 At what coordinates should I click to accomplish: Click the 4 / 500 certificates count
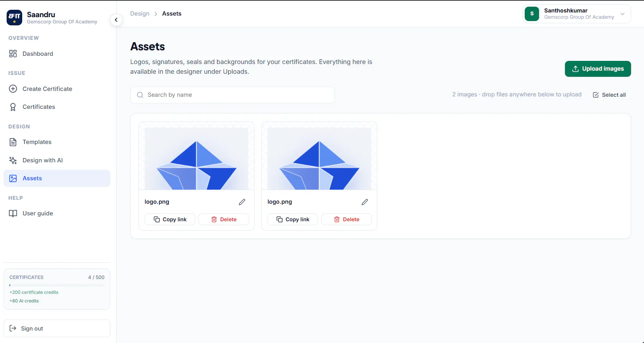click(96, 277)
